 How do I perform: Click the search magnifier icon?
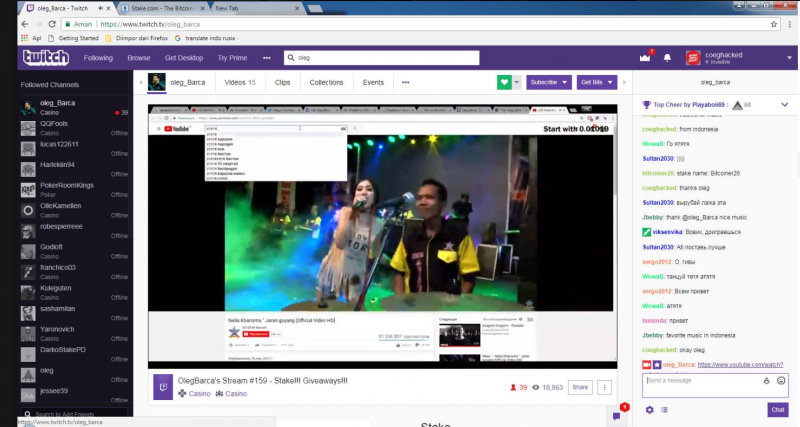point(291,58)
